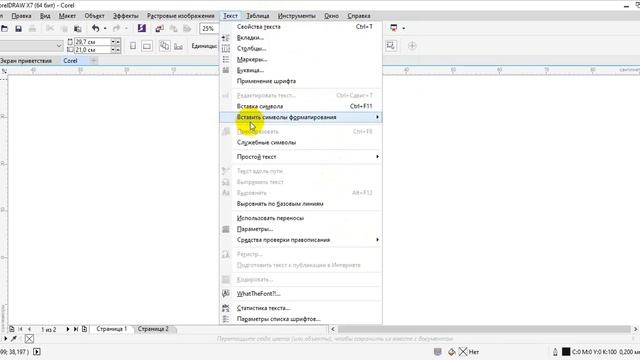Choose Применение шрифта menu item
This screenshot has height=360, width=640.
301,81
